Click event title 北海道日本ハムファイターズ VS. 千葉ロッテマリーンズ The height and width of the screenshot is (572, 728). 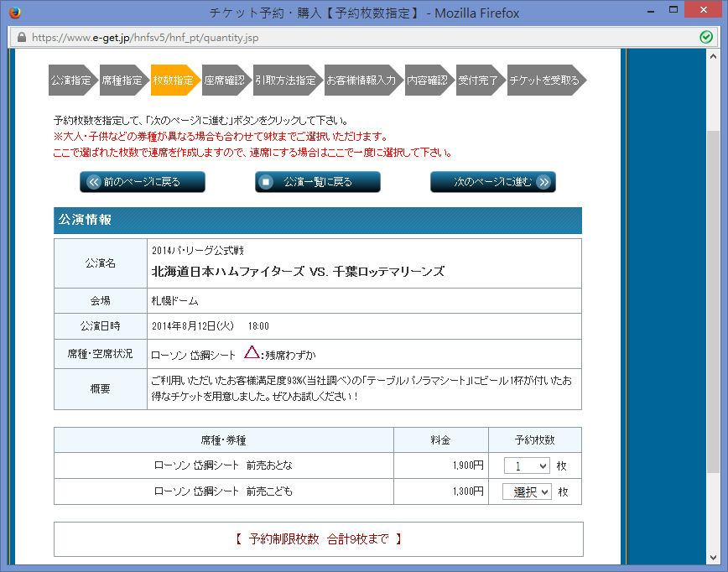point(298,272)
